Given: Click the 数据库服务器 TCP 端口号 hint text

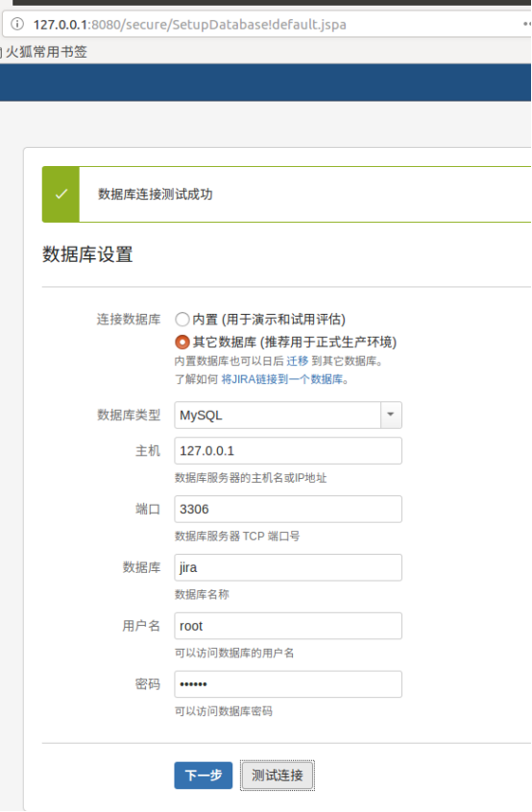Looking at the screenshot, I should point(237,536).
